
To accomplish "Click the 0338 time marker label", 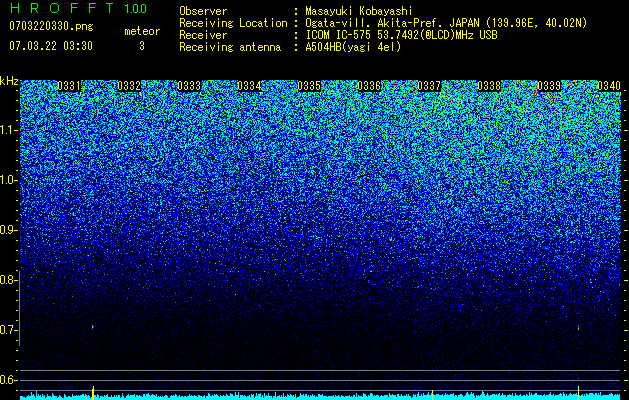I will (489, 86).
